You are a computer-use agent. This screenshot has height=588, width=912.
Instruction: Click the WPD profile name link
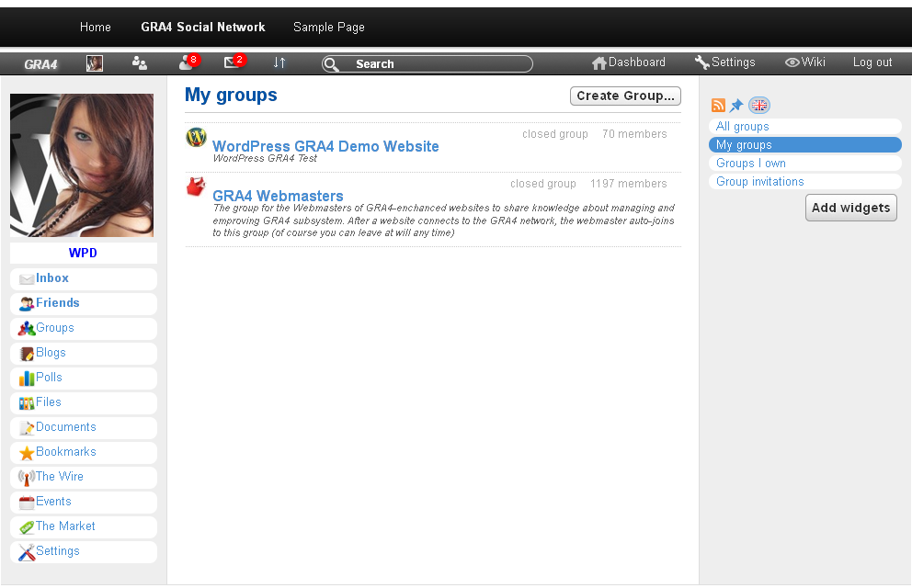pos(83,254)
